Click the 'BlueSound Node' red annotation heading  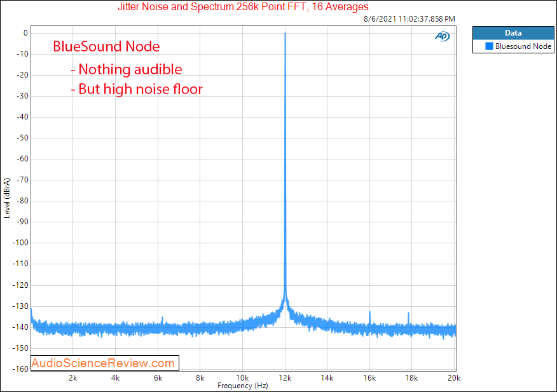pos(106,46)
